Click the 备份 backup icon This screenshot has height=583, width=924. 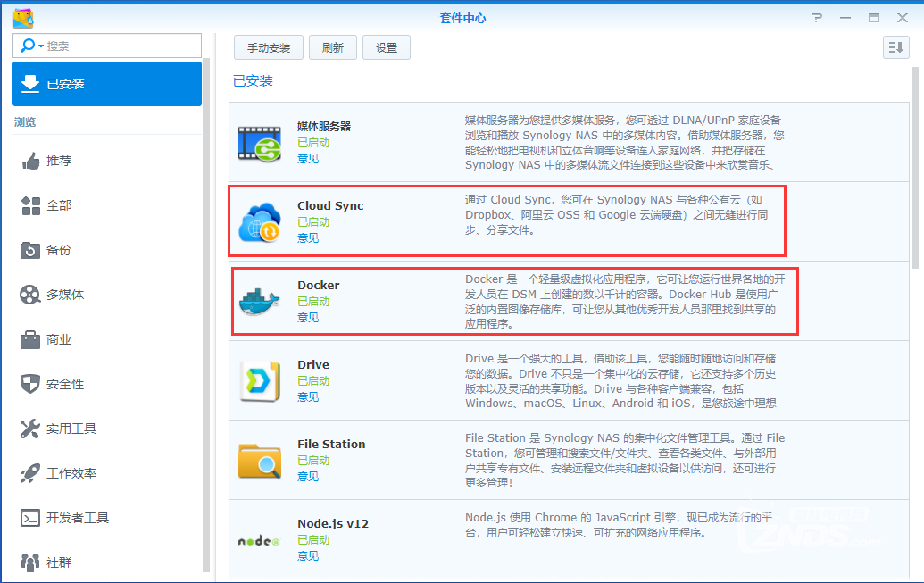coord(30,250)
